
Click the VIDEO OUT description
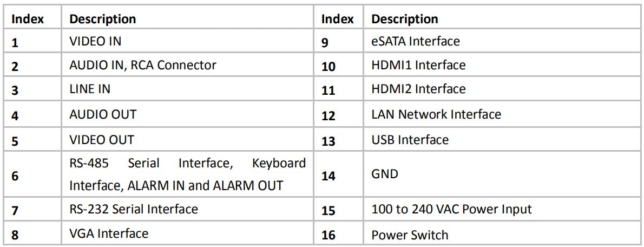101,140
